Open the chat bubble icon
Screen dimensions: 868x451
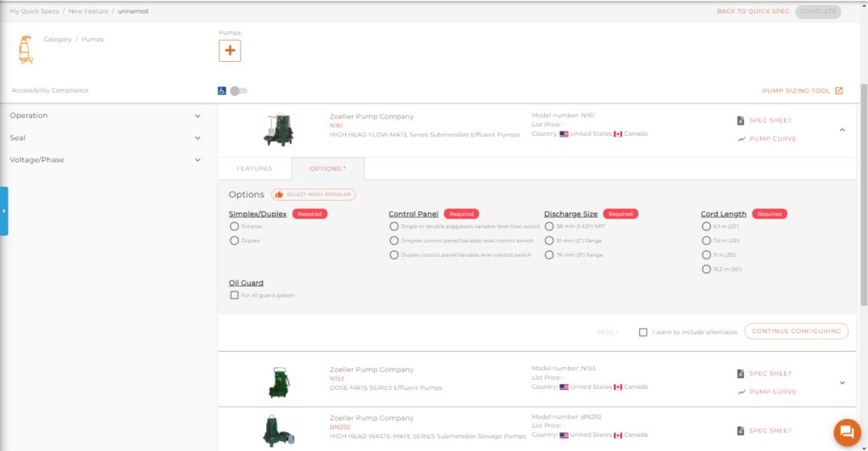click(x=847, y=432)
